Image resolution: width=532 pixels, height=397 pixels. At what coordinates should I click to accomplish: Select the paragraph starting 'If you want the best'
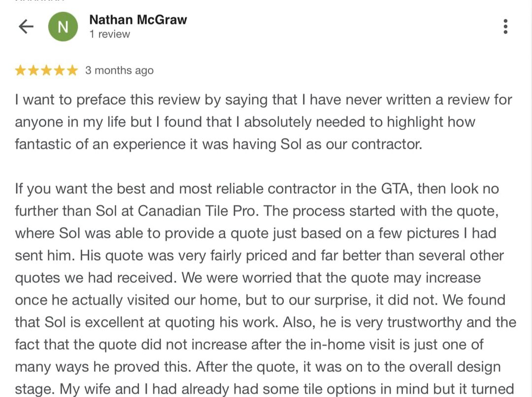coord(266,289)
